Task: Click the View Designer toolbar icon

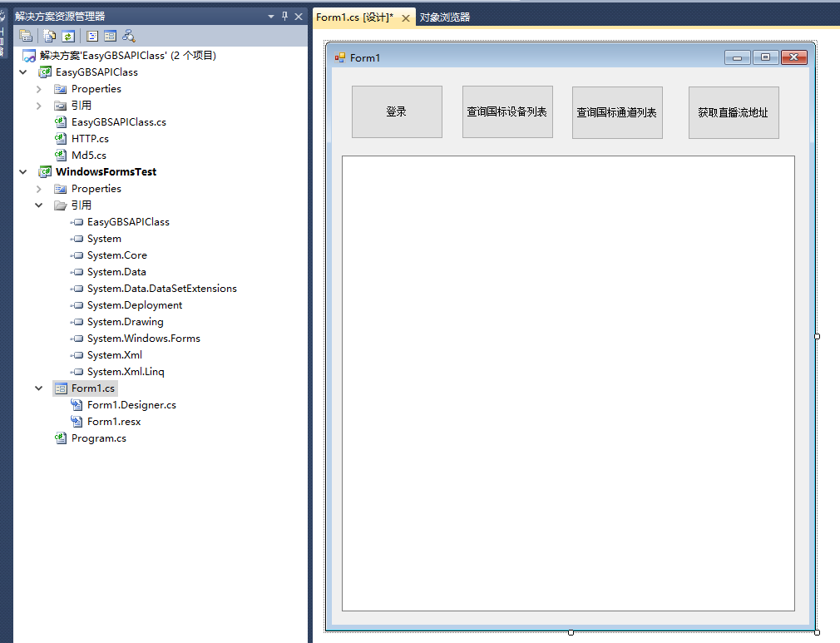Action: click(111, 36)
